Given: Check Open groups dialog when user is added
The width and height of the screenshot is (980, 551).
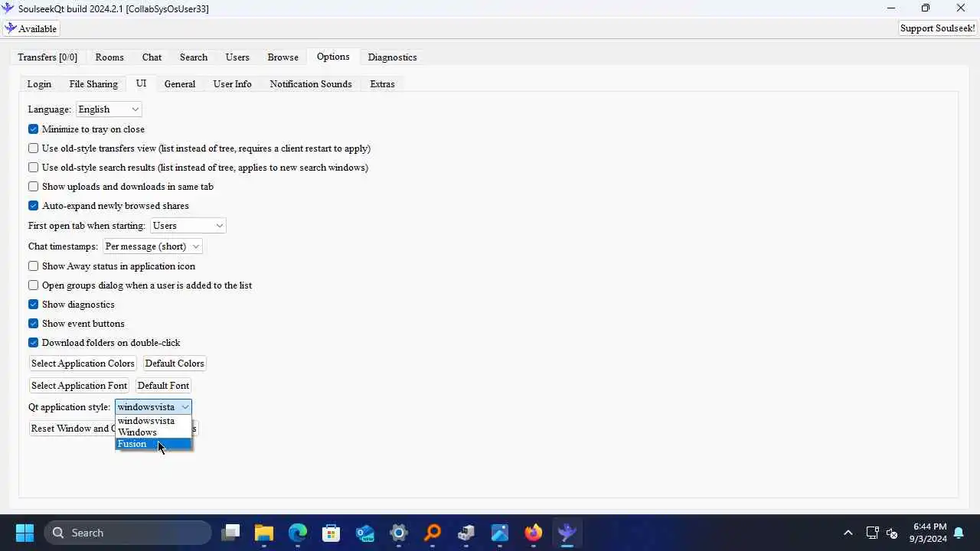Looking at the screenshot, I should click(34, 285).
